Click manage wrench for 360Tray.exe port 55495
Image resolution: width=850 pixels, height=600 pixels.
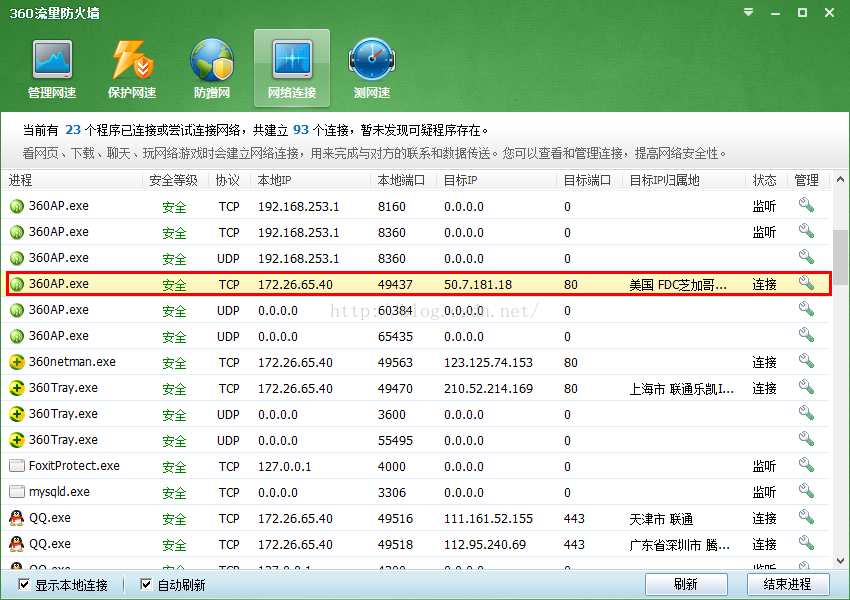click(806, 440)
